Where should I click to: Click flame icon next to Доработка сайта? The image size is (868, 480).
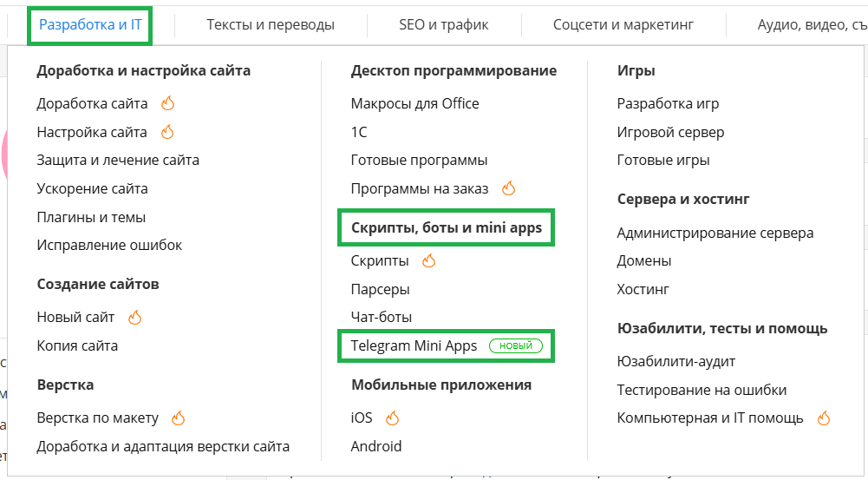[x=168, y=103]
